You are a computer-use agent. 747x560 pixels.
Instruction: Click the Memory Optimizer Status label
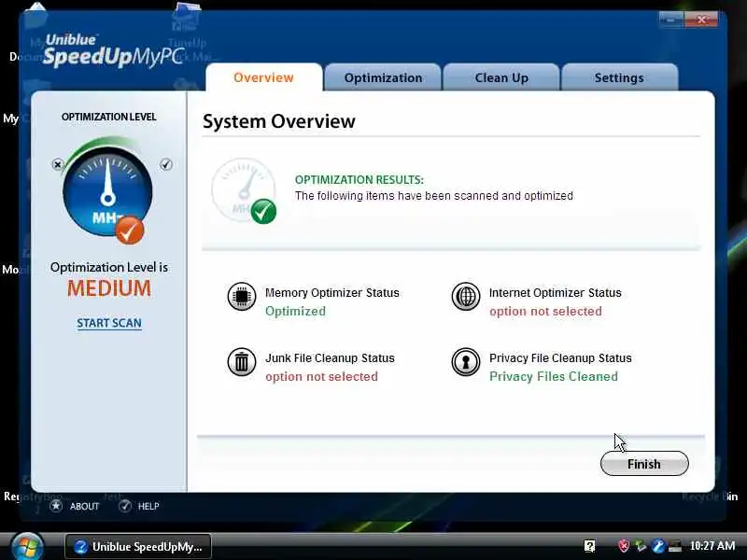click(332, 293)
